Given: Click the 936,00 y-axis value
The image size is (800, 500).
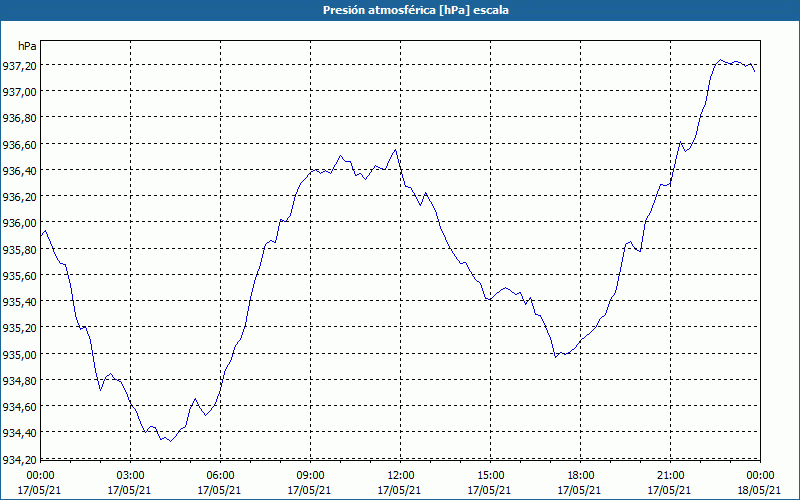Looking at the screenshot, I should coord(20,222).
